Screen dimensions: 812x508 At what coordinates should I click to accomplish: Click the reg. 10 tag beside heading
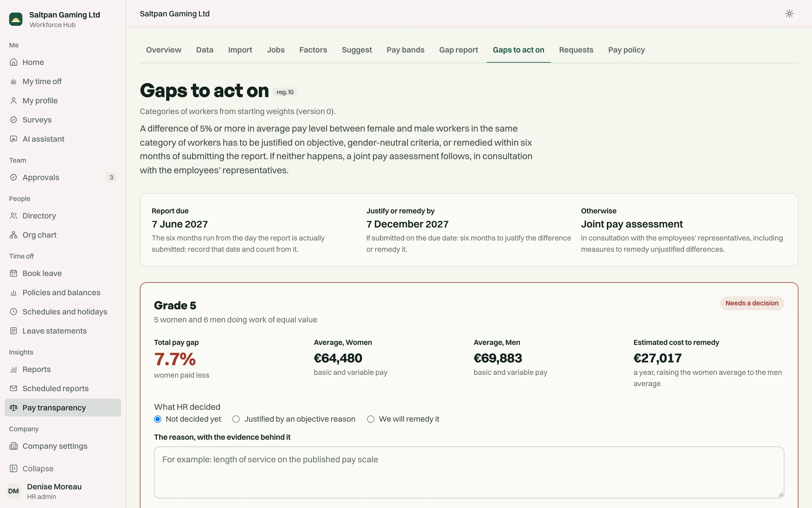click(285, 92)
